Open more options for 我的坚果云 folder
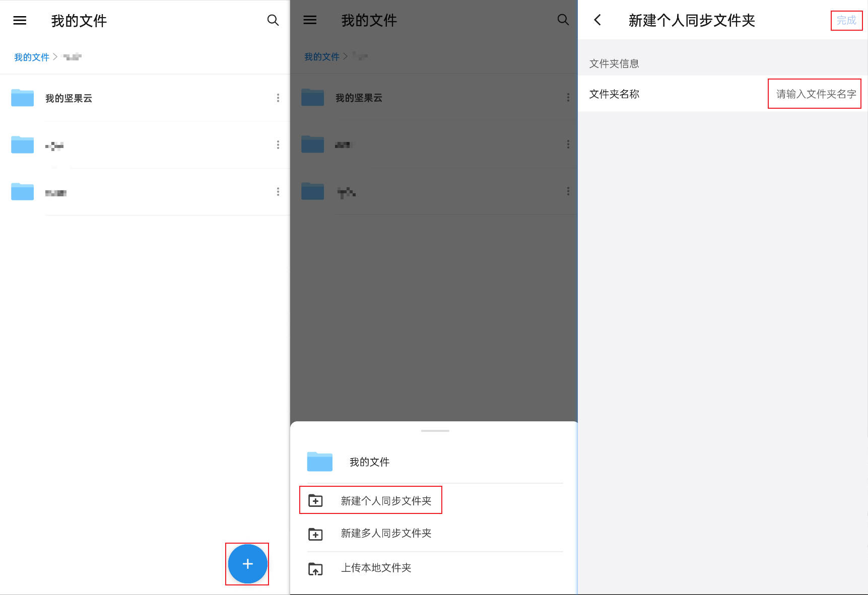The height and width of the screenshot is (595, 868). pyautogui.click(x=278, y=98)
